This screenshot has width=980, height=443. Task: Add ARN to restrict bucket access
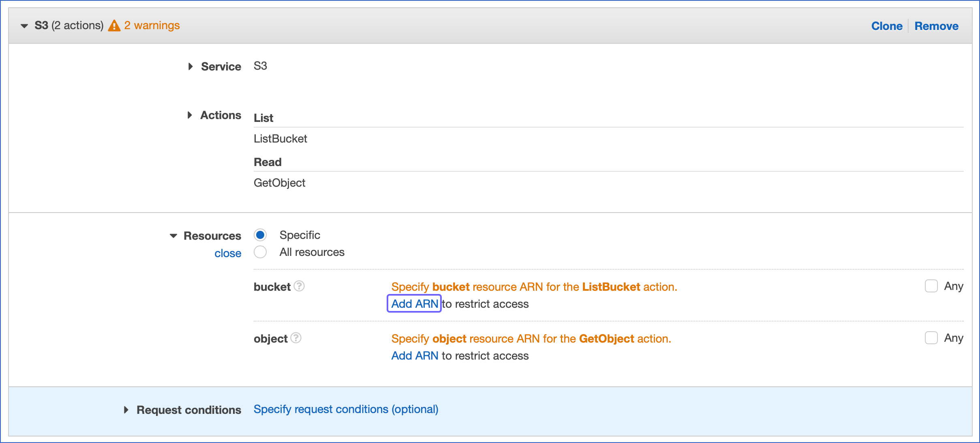pyautogui.click(x=414, y=304)
